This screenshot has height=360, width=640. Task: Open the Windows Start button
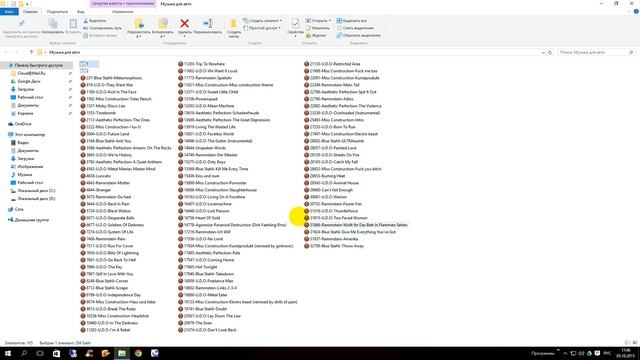[x=8, y=353]
